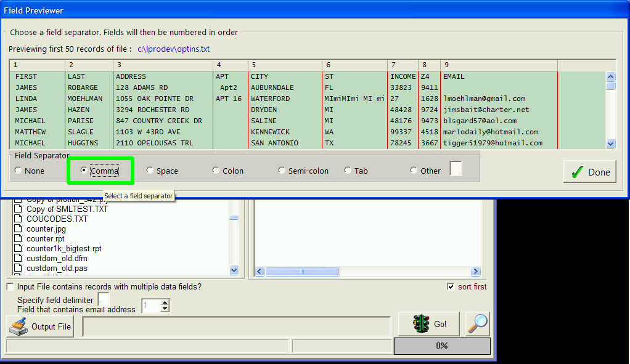Select the SAN ANTONIO city cell

(274, 143)
